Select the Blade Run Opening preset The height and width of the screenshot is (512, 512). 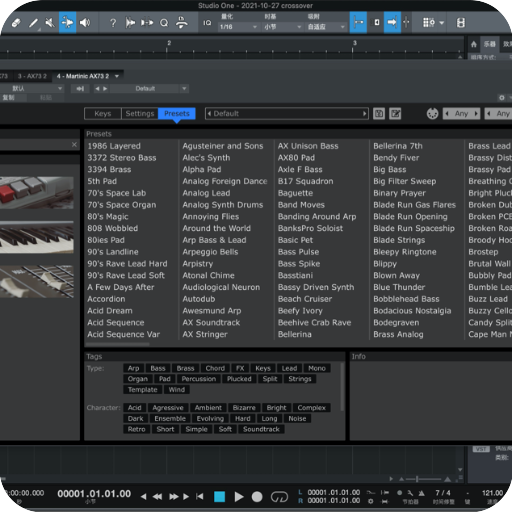click(x=410, y=217)
